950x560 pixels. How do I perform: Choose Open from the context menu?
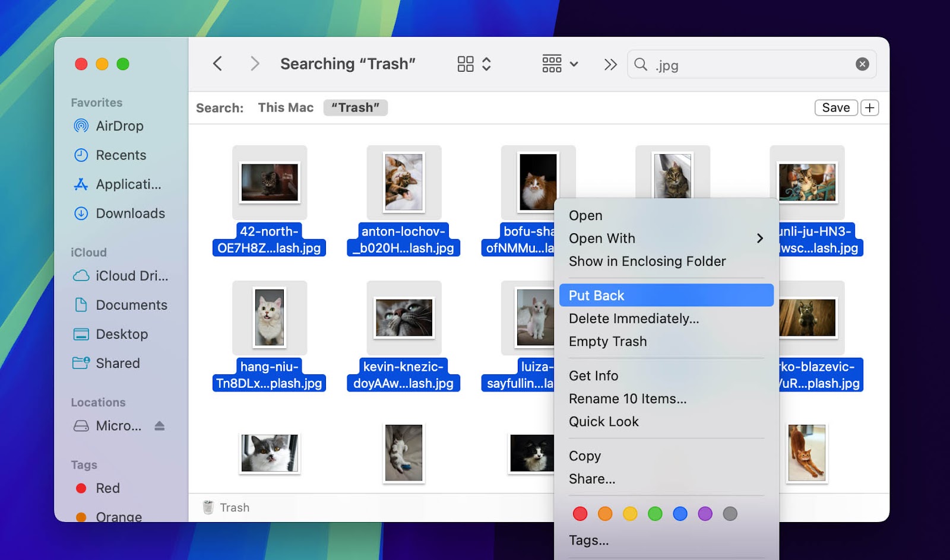click(585, 215)
